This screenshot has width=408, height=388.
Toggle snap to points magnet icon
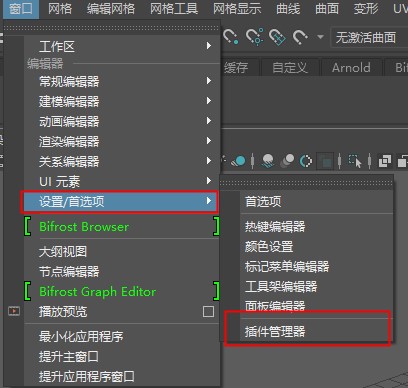pos(230,37)
